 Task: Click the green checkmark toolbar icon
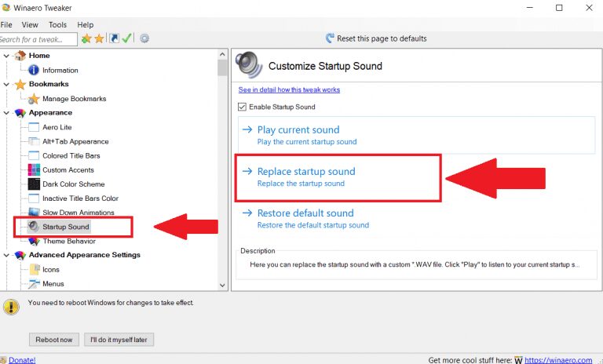[126, 38]
